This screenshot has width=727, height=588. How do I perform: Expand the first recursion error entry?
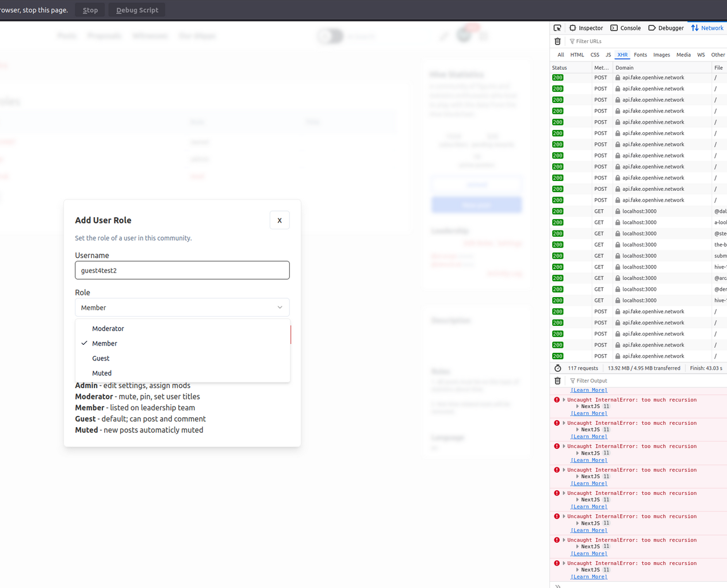click(564, 399)
